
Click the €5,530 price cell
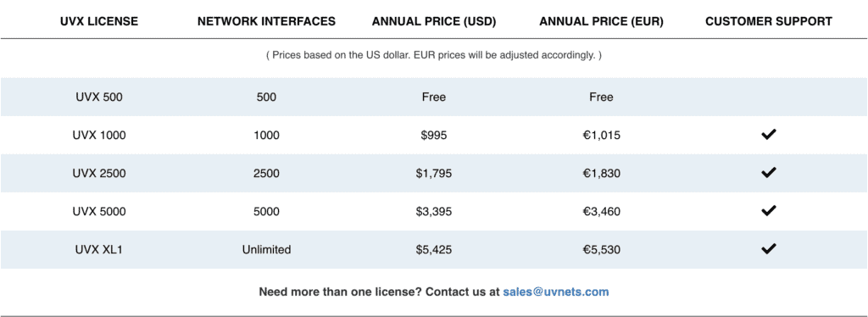601,249
